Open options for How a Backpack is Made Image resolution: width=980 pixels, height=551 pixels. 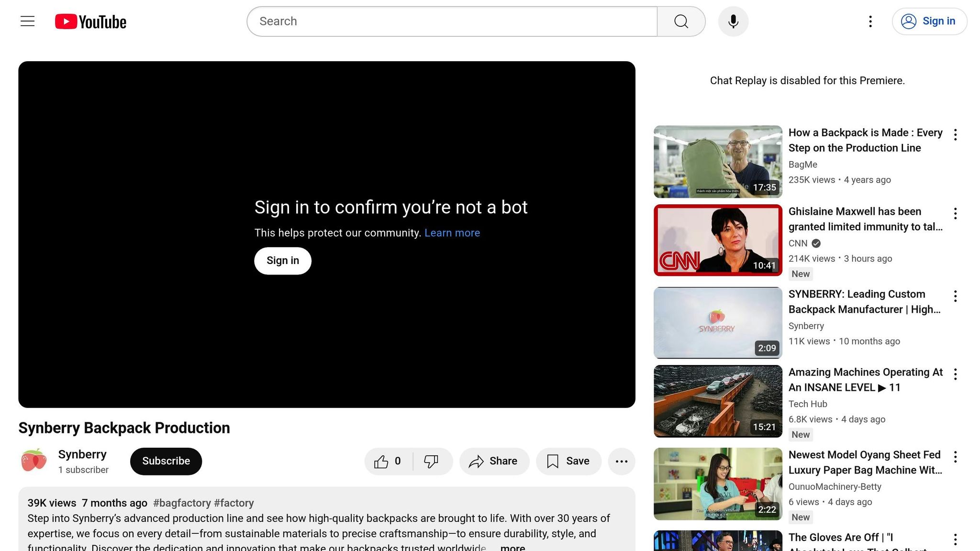coord(955,134)
